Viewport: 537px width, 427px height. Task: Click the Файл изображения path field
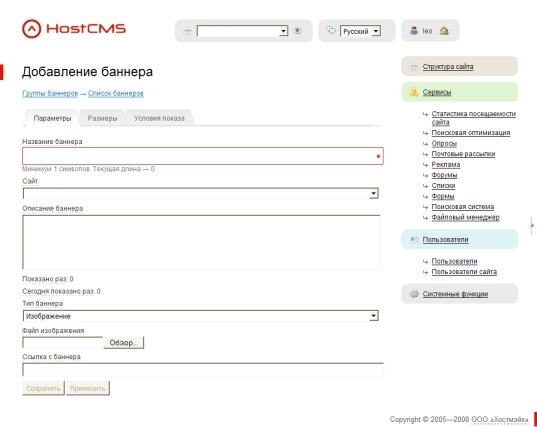62,342
